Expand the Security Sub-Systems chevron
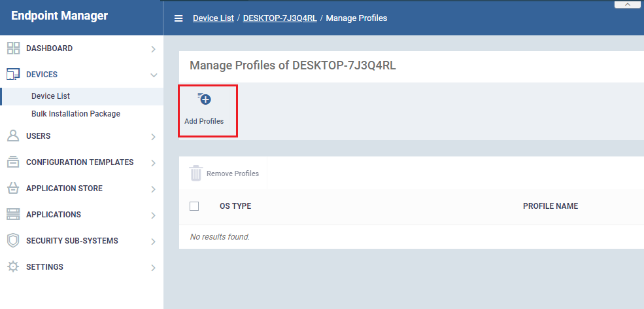 153,242
